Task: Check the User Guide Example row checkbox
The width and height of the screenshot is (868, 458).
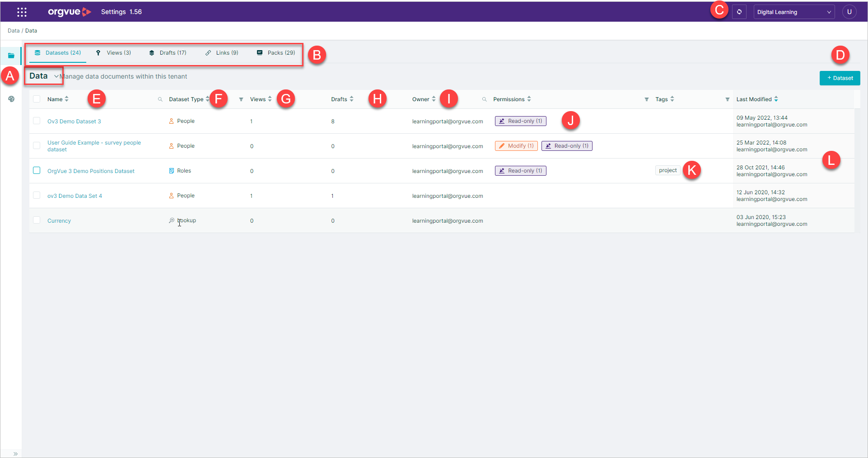Action: [x=37, y=145]
